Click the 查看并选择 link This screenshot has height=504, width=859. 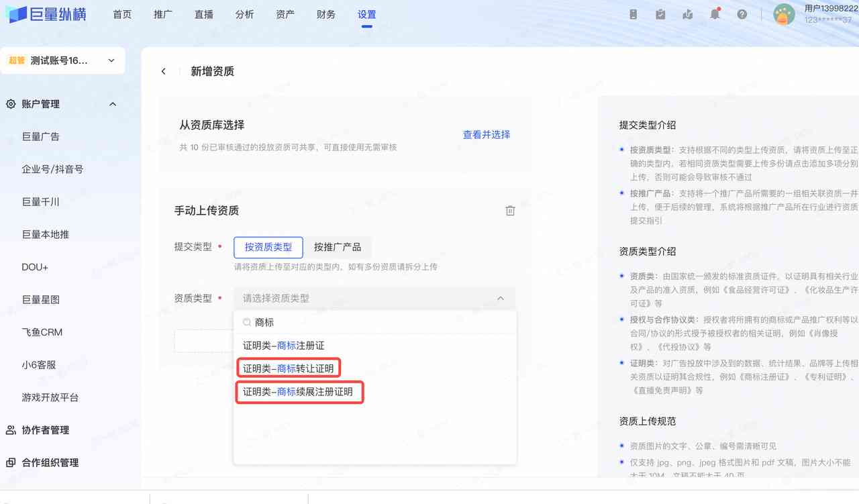[486, 135]
